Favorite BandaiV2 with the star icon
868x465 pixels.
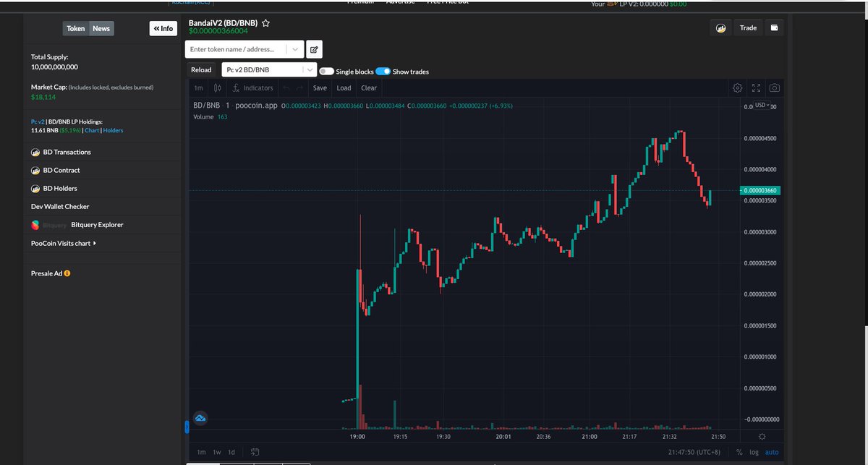pos(265,23)
